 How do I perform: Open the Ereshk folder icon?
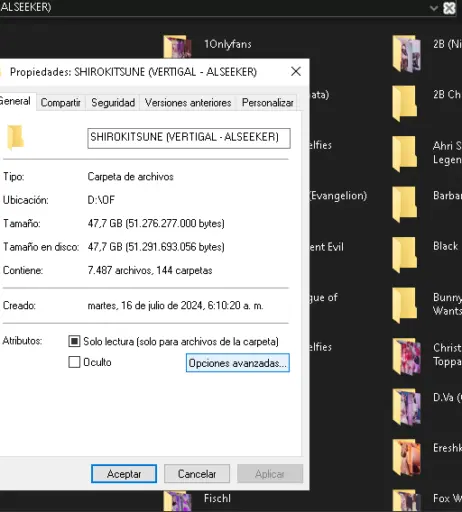coord(407,457)
